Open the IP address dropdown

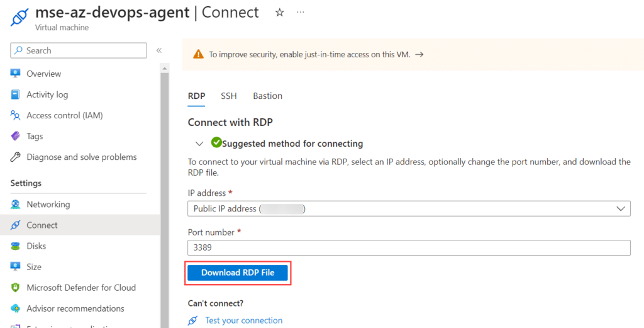click(x=409, y=208)
